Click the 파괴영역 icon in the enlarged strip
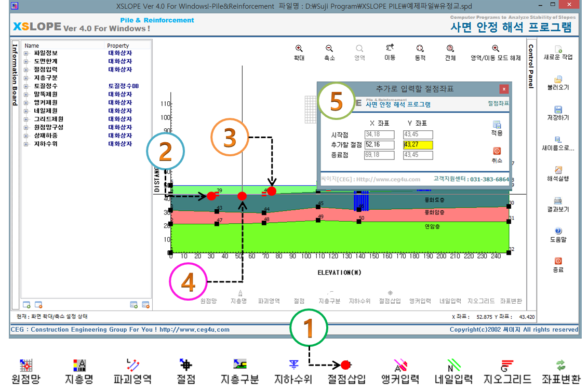Image resolution: width=588 pixels, height=392 pixels. pyautogui.click(x=133, y=365)
